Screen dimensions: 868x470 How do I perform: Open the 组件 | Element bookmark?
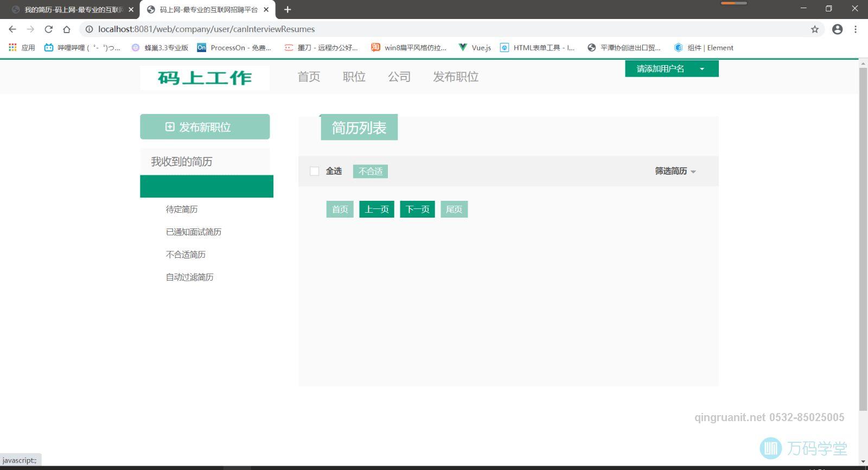coord(704,48)
